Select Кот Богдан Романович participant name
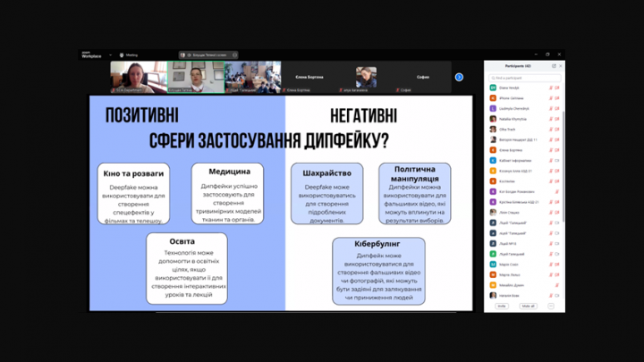 tap(517, 191)
